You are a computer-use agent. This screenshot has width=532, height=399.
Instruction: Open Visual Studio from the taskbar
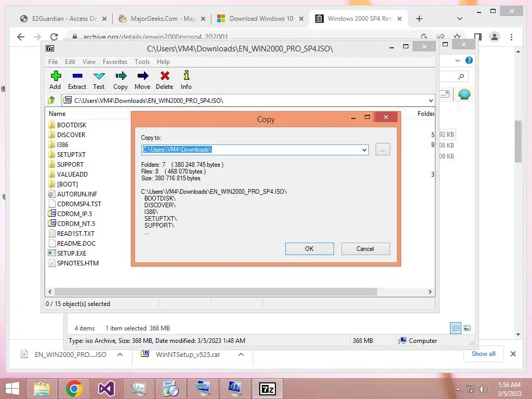106,389
